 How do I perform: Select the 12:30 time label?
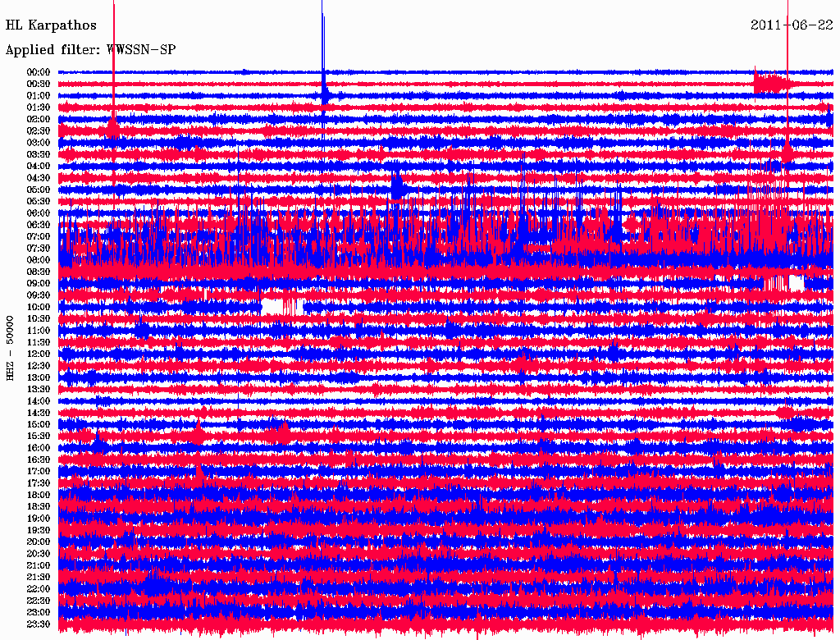coord(39,366)
